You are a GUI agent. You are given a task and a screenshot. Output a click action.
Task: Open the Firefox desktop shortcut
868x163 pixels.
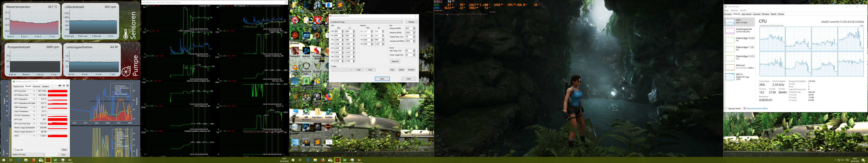[328, 98]
